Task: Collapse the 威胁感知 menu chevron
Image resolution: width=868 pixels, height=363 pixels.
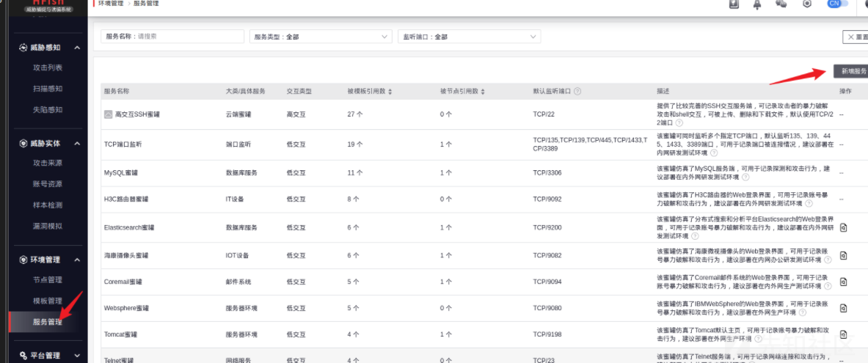Action: [77, 48]
